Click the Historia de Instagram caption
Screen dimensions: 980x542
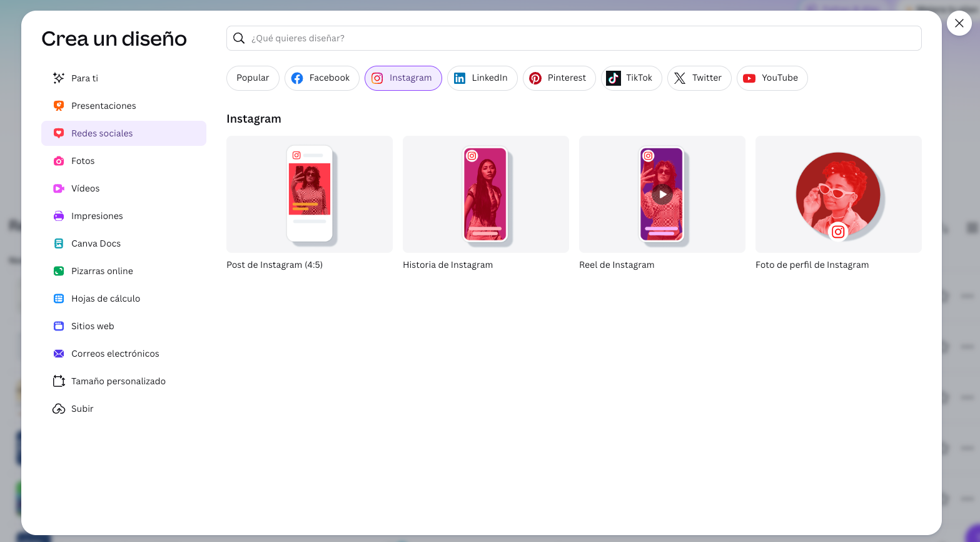point(448,265)
